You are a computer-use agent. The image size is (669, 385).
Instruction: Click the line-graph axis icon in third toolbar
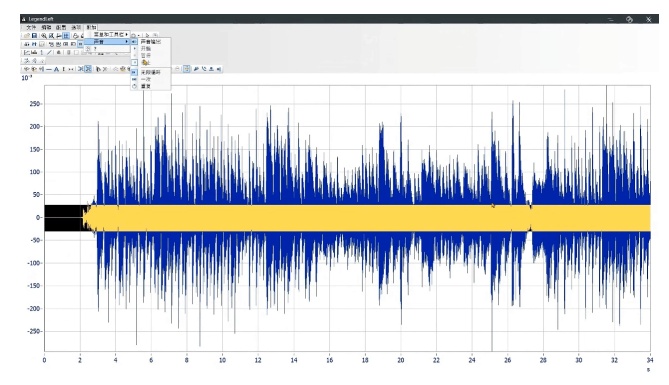tap(27, 52)
